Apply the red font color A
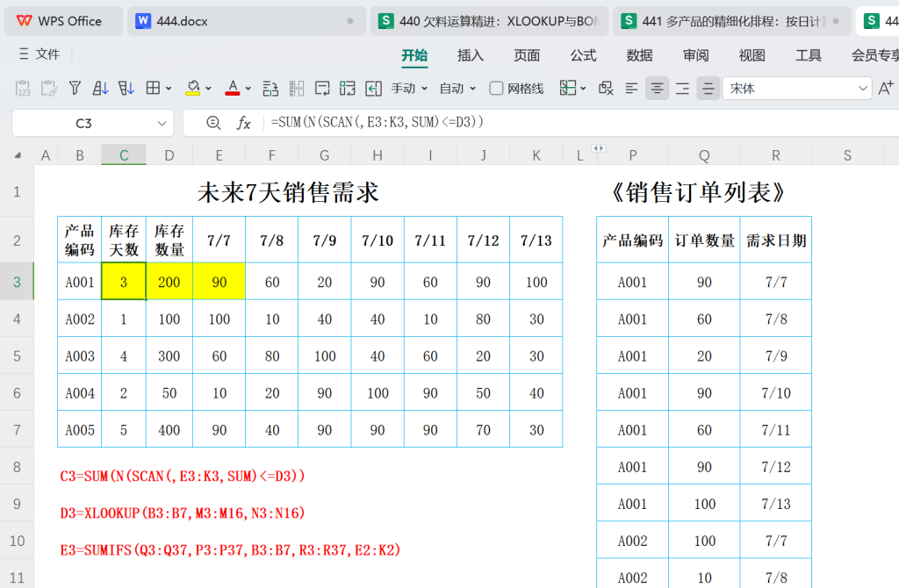Image resolution: width=899 pixels, height=588 pixels. click(232, 89)
